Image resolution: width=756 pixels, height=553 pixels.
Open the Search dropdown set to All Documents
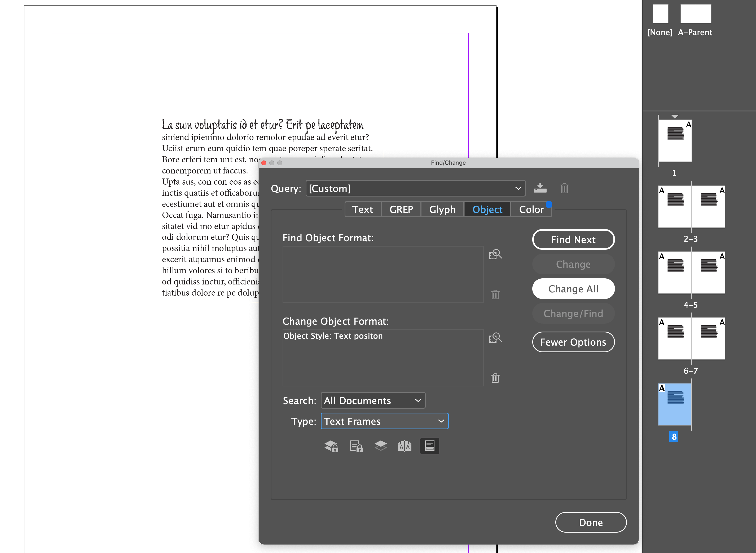pos(373,400)
